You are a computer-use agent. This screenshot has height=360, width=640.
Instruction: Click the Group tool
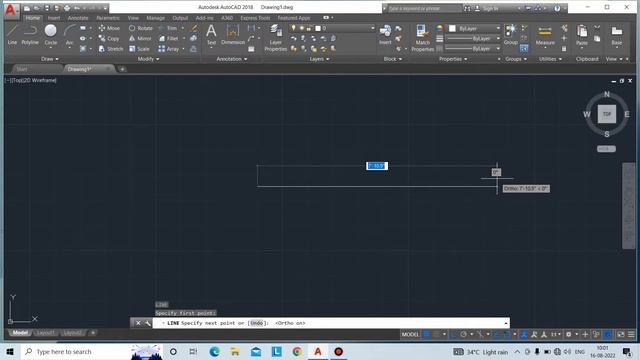coord(510,34)
